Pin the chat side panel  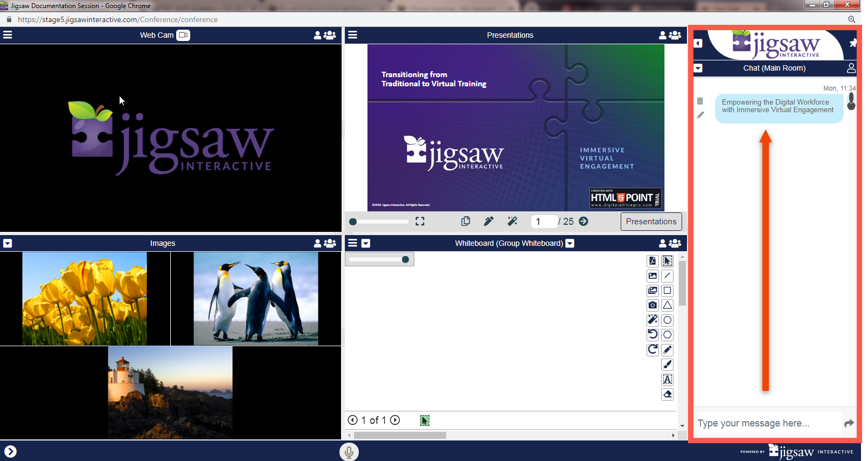coord(852,43)
